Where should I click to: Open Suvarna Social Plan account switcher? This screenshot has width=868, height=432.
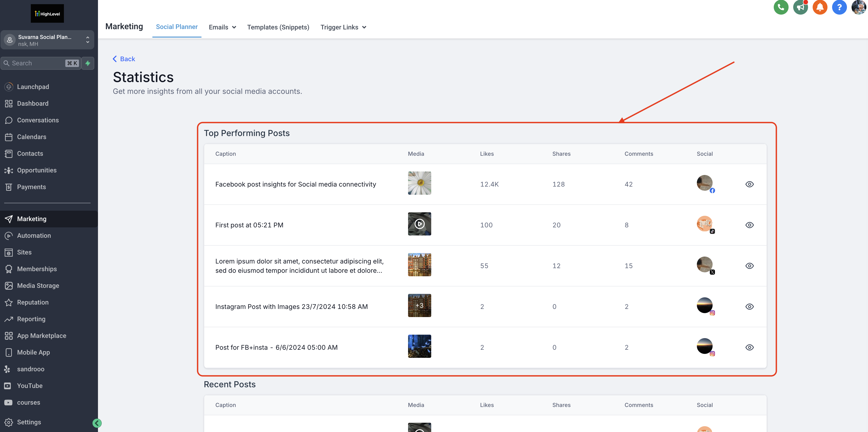tap(47, 40)
